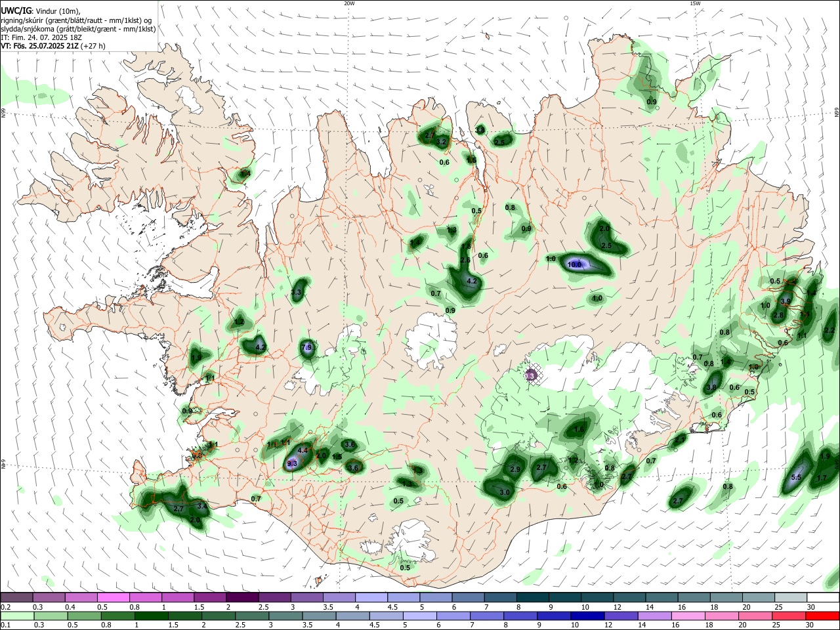Click the 3.4 precipitation value
The image size is (840, 630).
point(202,506)
